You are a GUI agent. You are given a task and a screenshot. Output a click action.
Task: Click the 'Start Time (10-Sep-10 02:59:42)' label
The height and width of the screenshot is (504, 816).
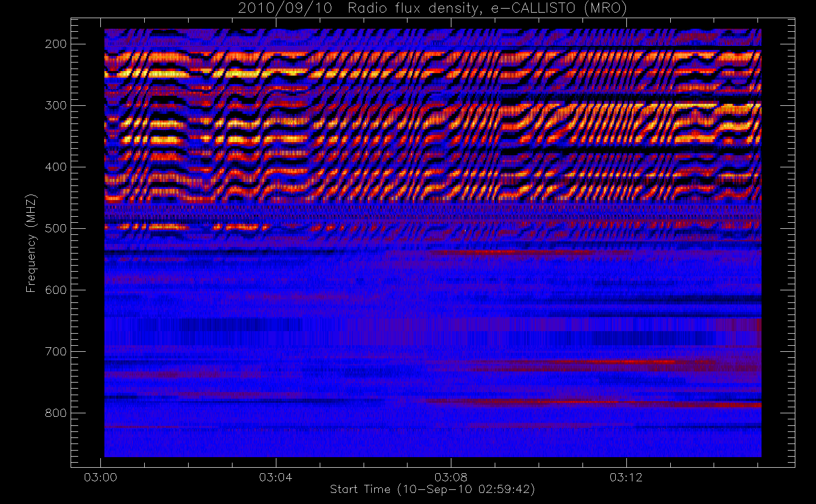[x=432, y=489]
